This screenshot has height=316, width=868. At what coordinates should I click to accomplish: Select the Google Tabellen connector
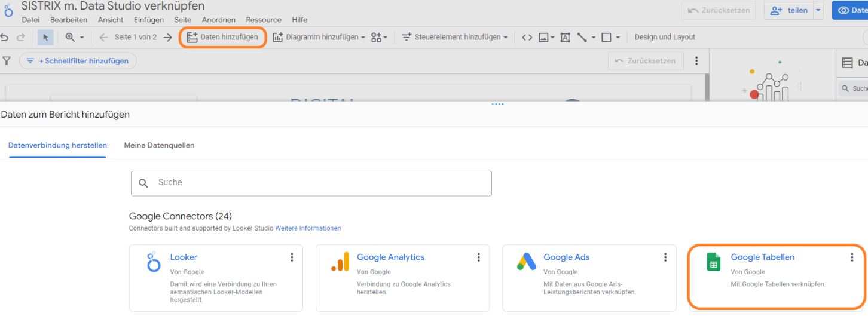(x=776, y=277)
